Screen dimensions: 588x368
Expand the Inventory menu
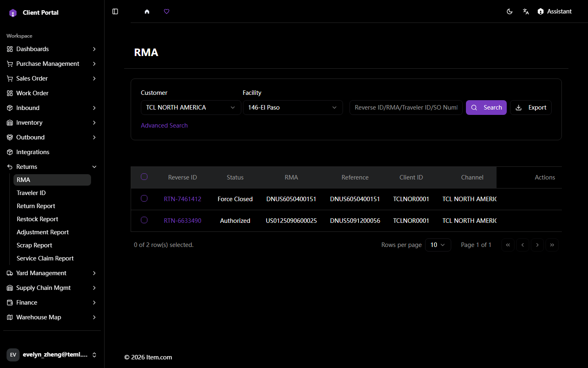[x=52, y=123]
